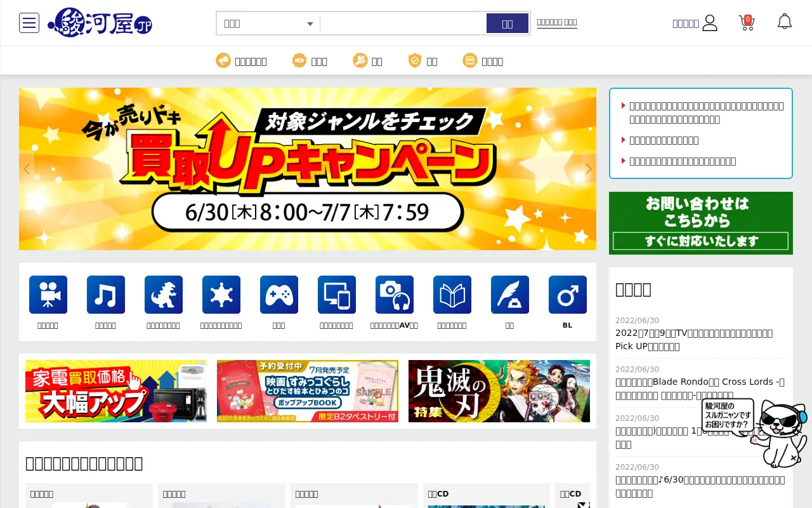The width and height of the screenshot is (812, 508).
Task: Select the BL male-symbol category icon
Action: pyautogui.click(x=568, y=295)
